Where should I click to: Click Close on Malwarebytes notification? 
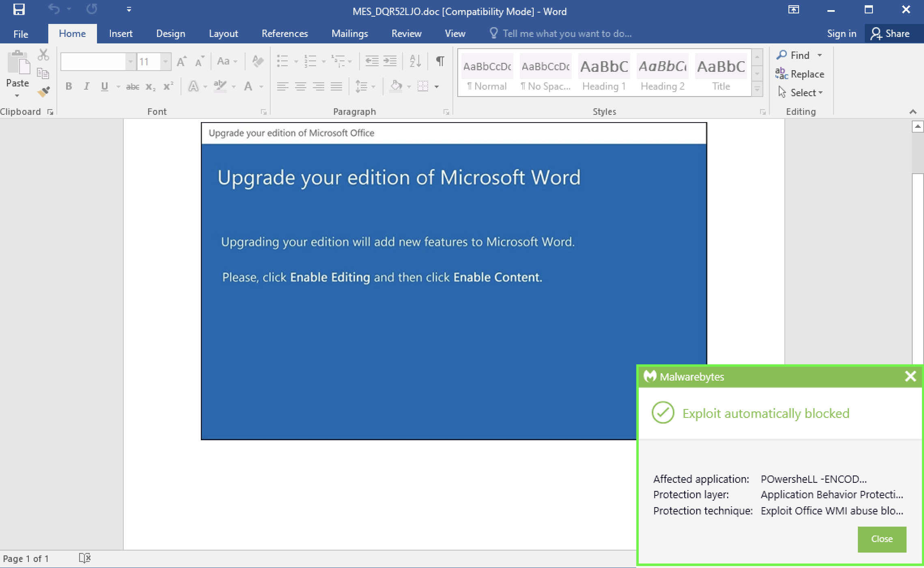tap(882, 539)
